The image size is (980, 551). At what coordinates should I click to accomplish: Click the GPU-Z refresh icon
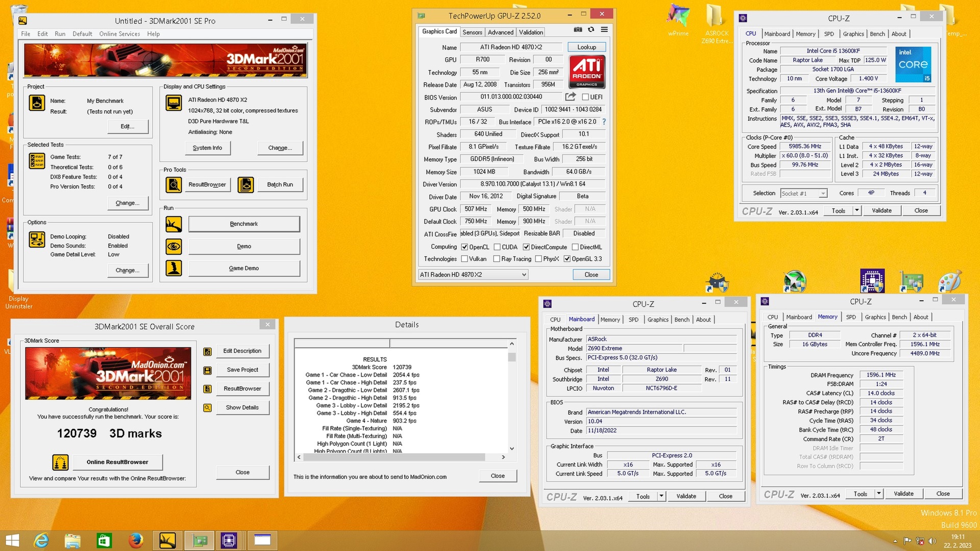[591, 30]
